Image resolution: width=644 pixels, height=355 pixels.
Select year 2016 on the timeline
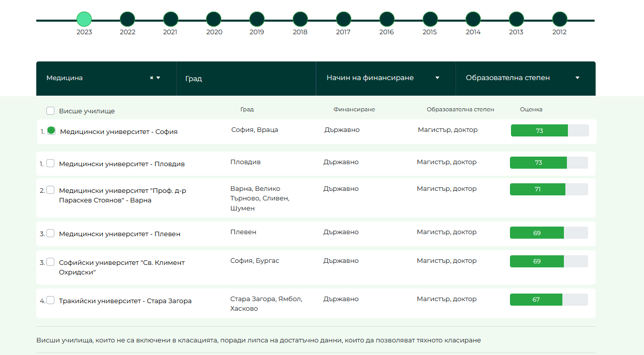tap(387, 20)
